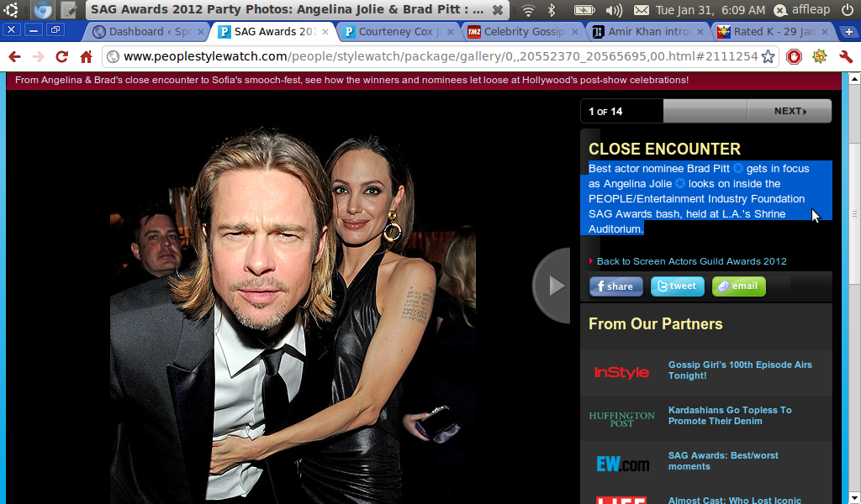
Task: Close the Rated K tab
Action: pos(824,32)
